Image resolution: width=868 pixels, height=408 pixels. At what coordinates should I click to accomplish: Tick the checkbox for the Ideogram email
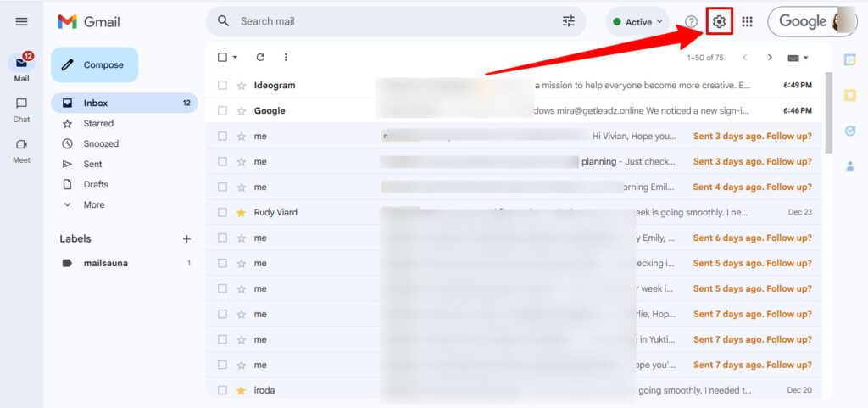(x=222, y=86)
